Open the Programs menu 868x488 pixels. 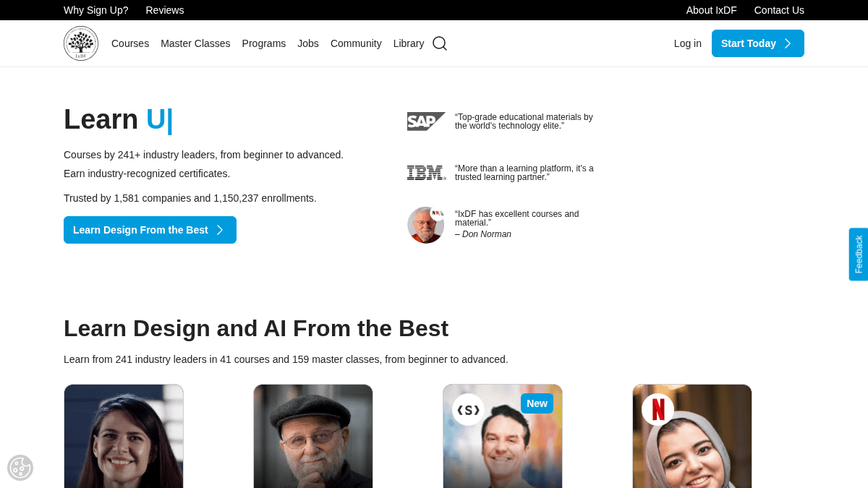[264, 43]
